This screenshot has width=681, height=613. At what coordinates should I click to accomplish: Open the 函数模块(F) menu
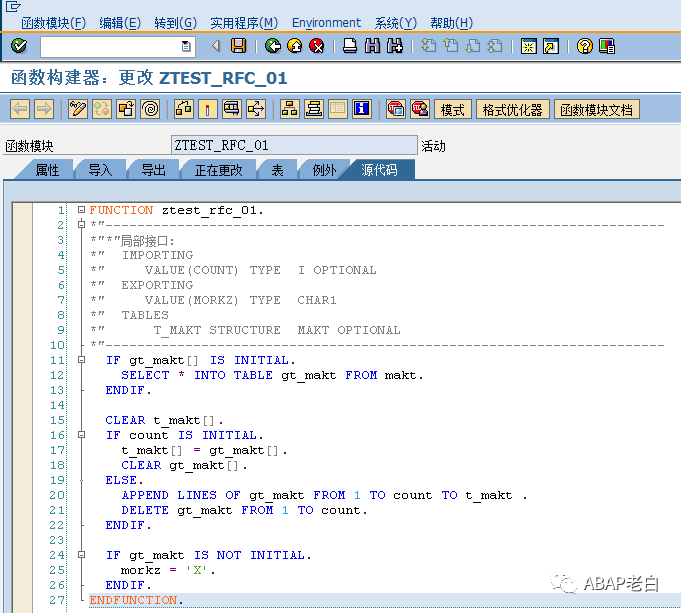53,23
